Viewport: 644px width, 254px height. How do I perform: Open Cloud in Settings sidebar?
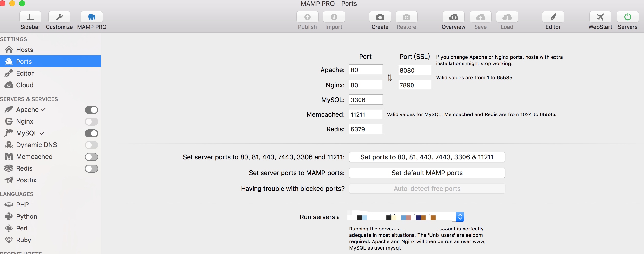(51, 85)
